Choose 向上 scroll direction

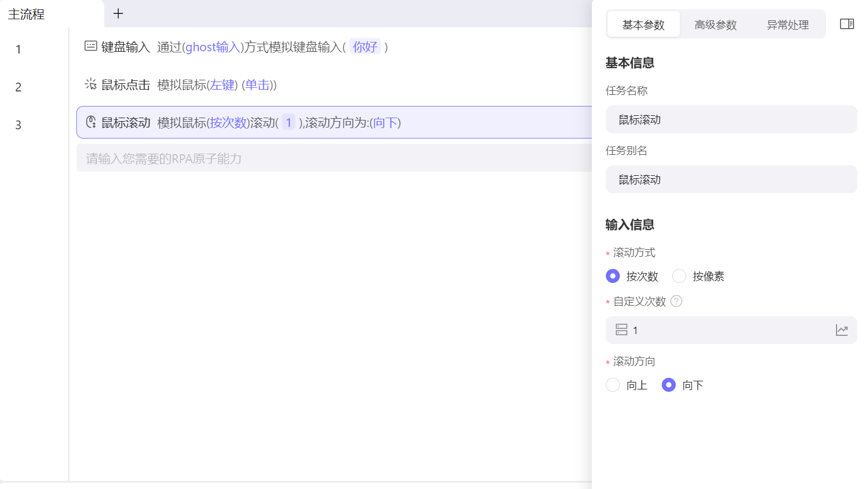coord(613,385)
